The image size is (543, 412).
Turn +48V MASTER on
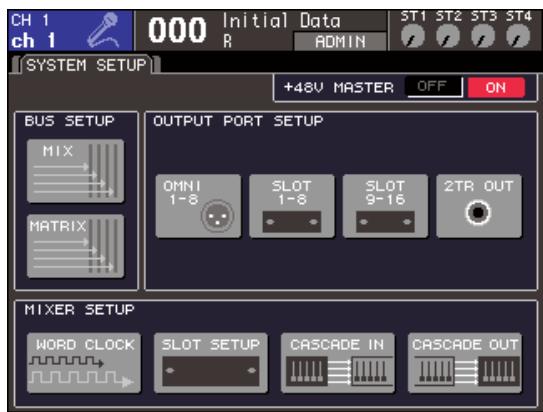496,87
